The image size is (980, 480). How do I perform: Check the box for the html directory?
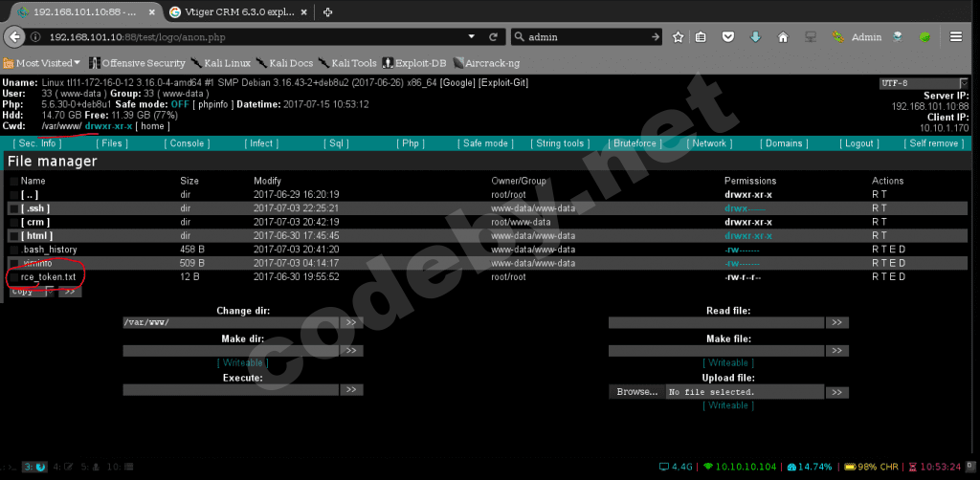pos(13,236)
